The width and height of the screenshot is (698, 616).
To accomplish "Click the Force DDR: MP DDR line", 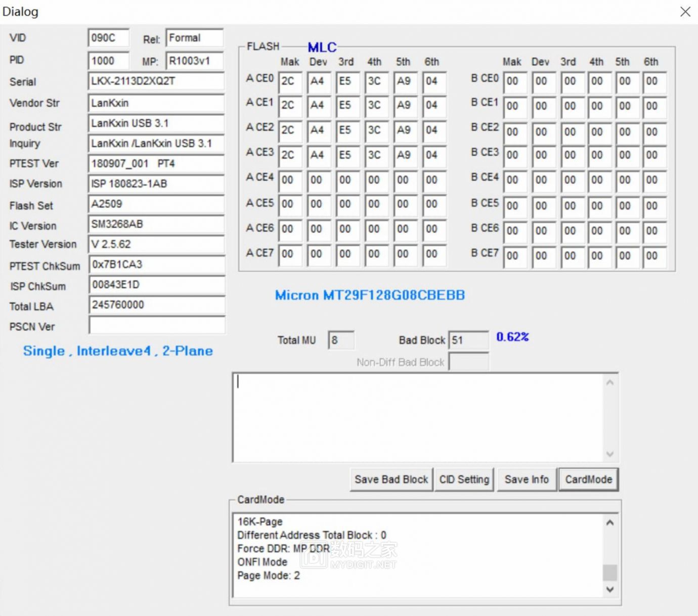I will 283,549.
